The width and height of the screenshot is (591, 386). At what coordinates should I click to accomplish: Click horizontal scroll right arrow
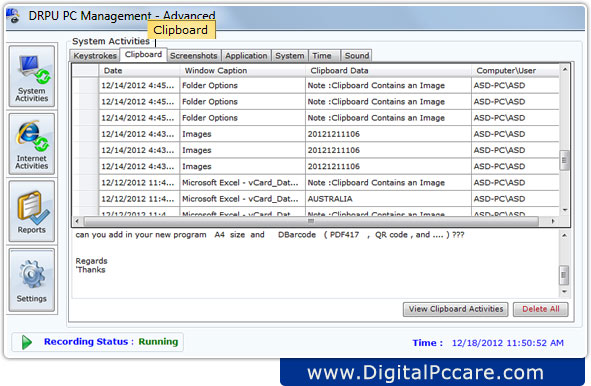(x=553, y=221)
